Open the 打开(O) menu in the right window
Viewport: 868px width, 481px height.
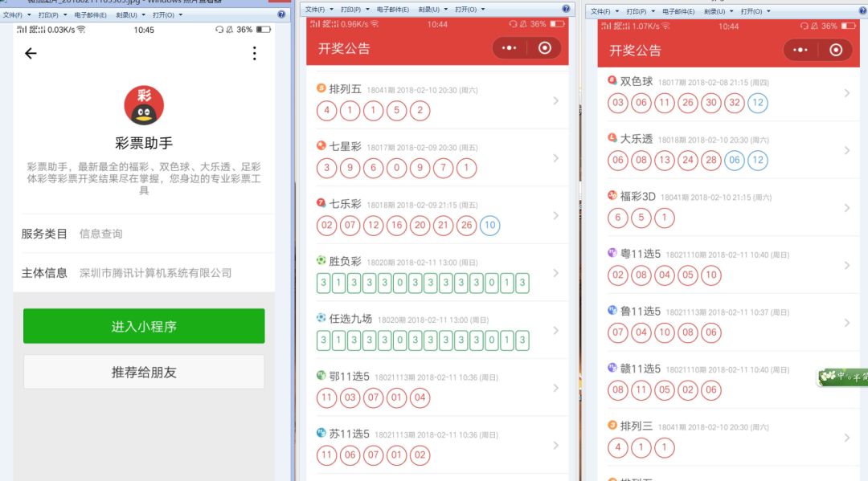tap(755, 11)
